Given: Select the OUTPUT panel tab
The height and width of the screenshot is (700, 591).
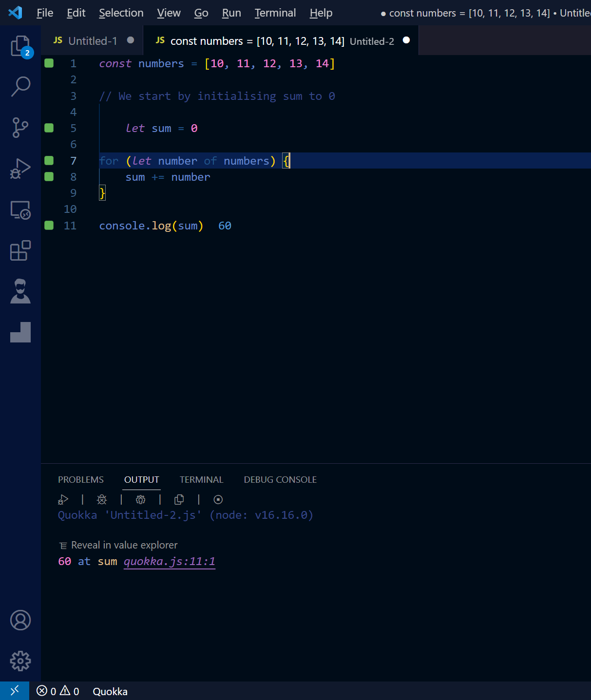Looking at the screenshot, I should [142, 480].
